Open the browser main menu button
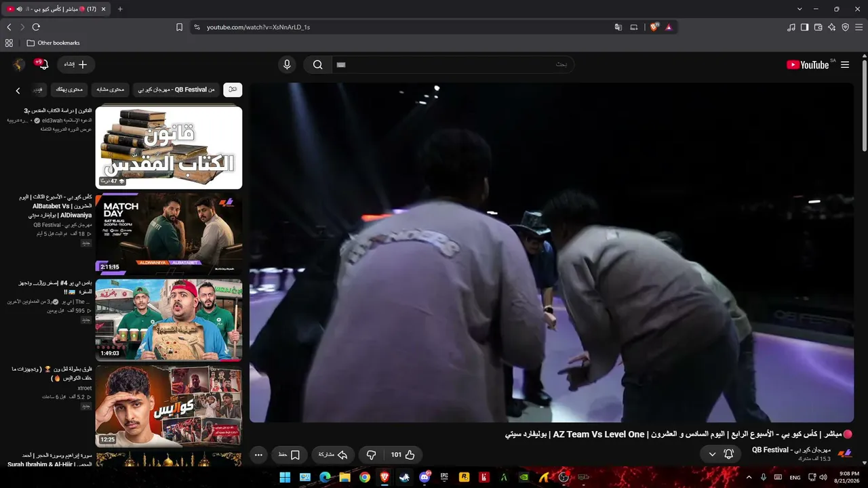 coord(859,27)
